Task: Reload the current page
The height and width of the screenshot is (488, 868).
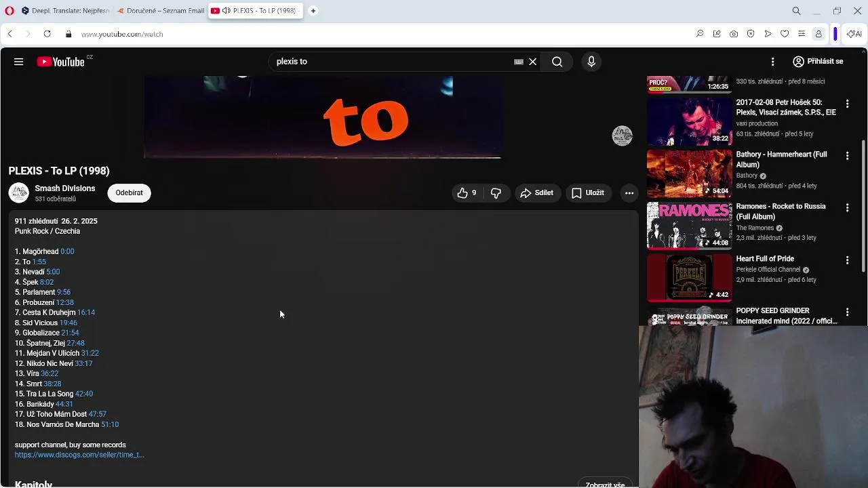Action: [x=47, y=34]
